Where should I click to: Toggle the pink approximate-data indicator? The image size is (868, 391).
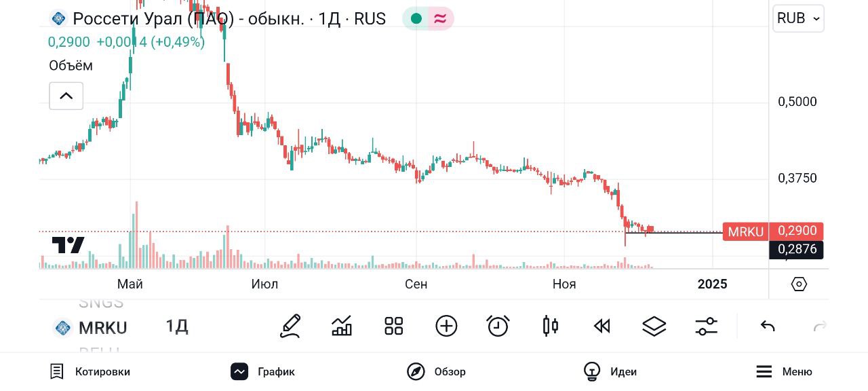coord(440,18)
